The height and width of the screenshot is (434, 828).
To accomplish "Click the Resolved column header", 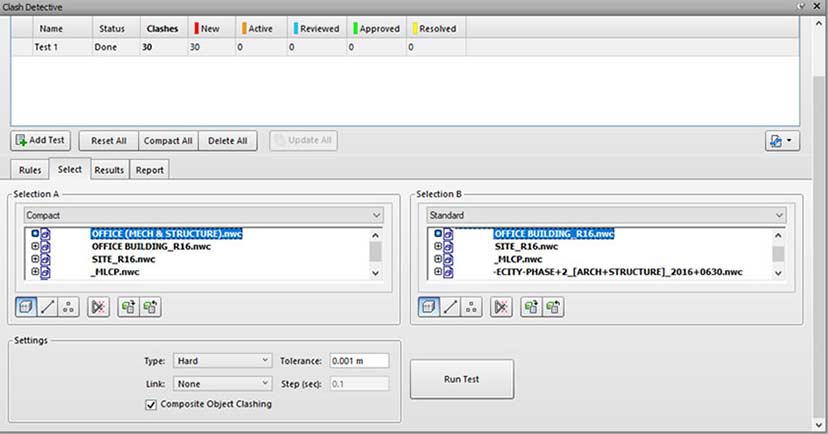I will pyautogui.click(x=436, y=29).
